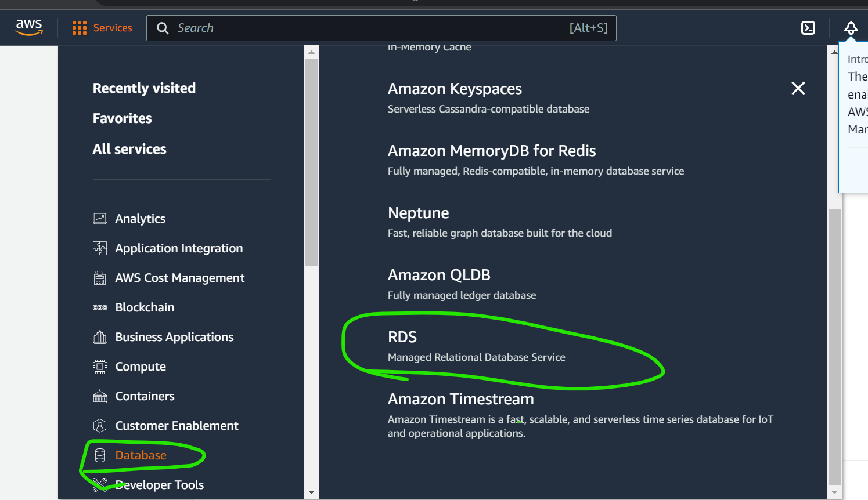Open Amazon QLDB ledger database

[439, 274]
